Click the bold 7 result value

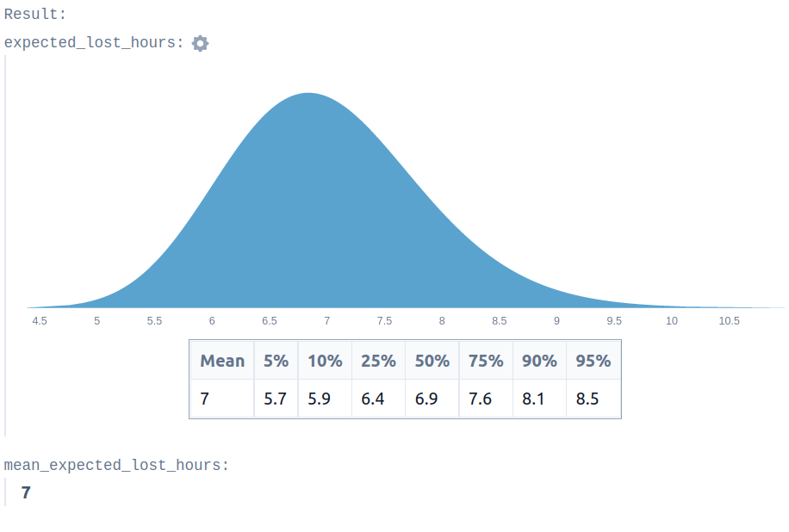[26, 492]
